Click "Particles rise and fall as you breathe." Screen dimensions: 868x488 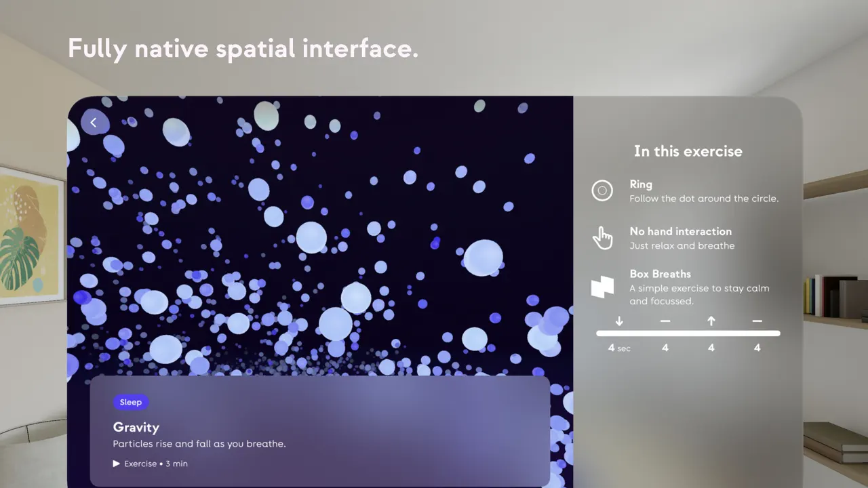click(x=199, y=444)
